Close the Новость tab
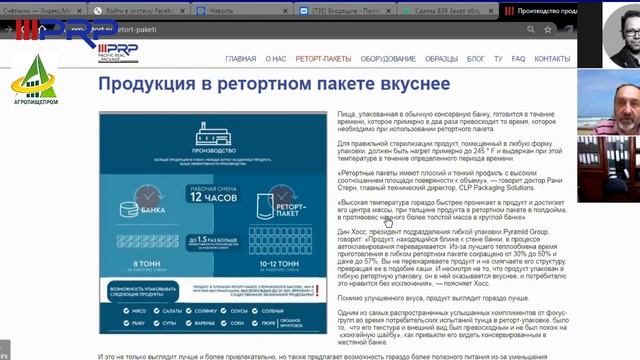This screenshot has height=360, width=640. tap(286, 11)
